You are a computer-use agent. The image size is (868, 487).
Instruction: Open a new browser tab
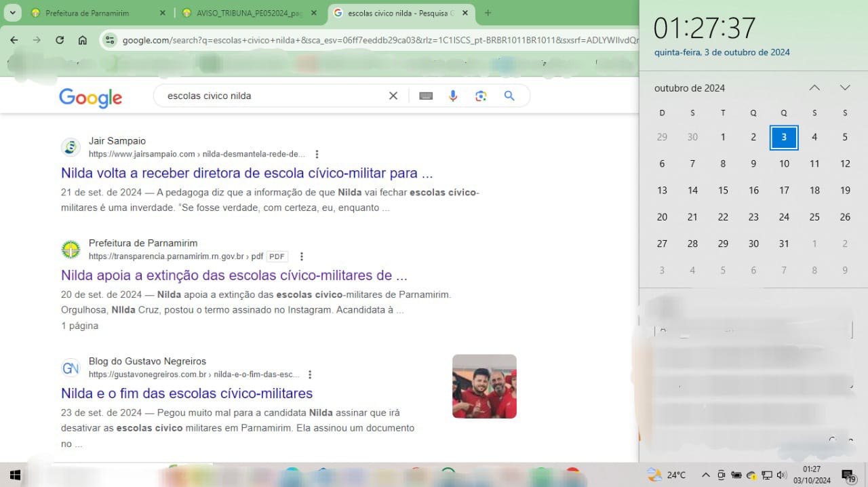488,13
